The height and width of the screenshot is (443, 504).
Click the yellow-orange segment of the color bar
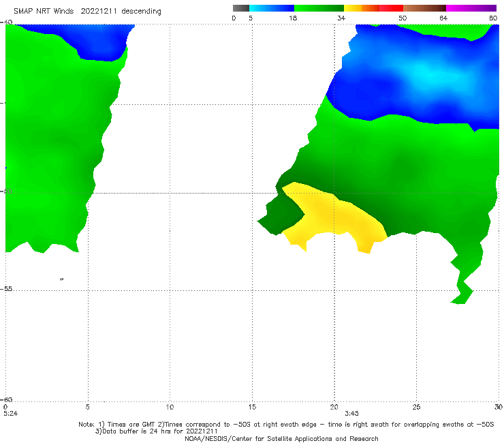361,8
